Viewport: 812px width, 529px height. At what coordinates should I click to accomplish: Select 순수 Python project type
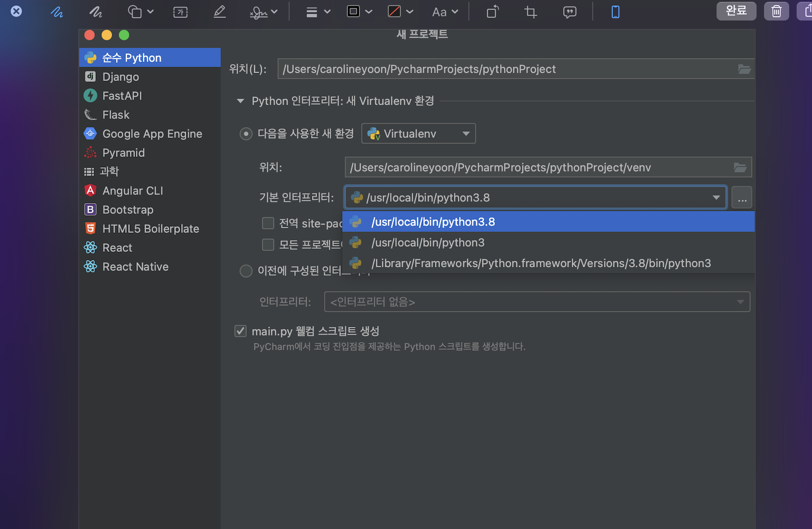150,58
